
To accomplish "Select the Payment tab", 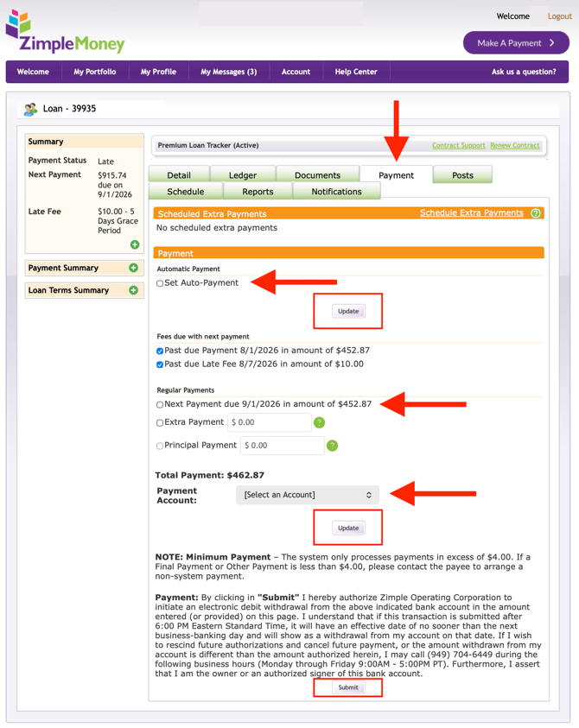I will point(396,175).
